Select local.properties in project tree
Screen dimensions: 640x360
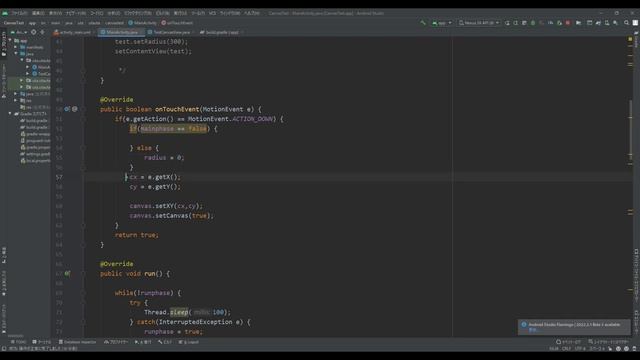coord(36,160)
